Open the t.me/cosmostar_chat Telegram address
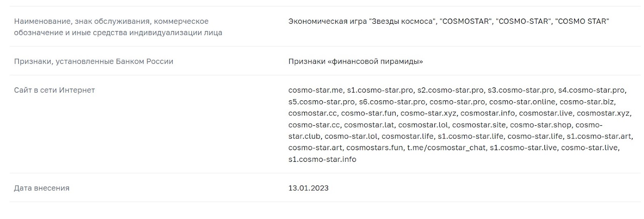The width and height of the screenshot is (644, 219). (446, 148)
